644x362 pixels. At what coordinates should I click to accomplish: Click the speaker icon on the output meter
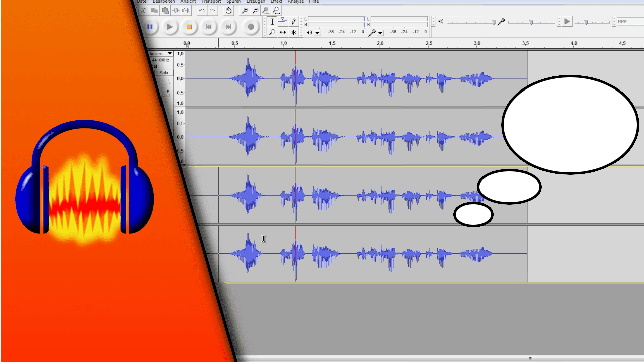[x=309, y=32]
